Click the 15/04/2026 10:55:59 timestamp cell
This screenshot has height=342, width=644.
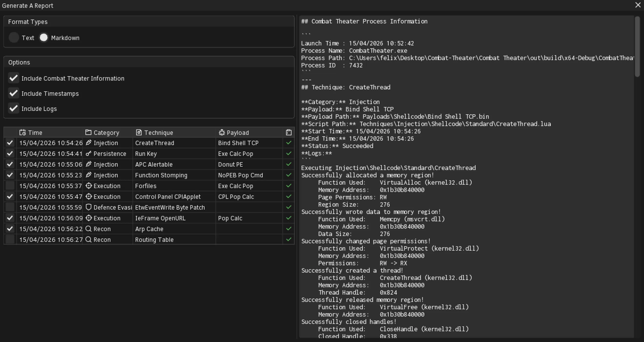point(50,207)
